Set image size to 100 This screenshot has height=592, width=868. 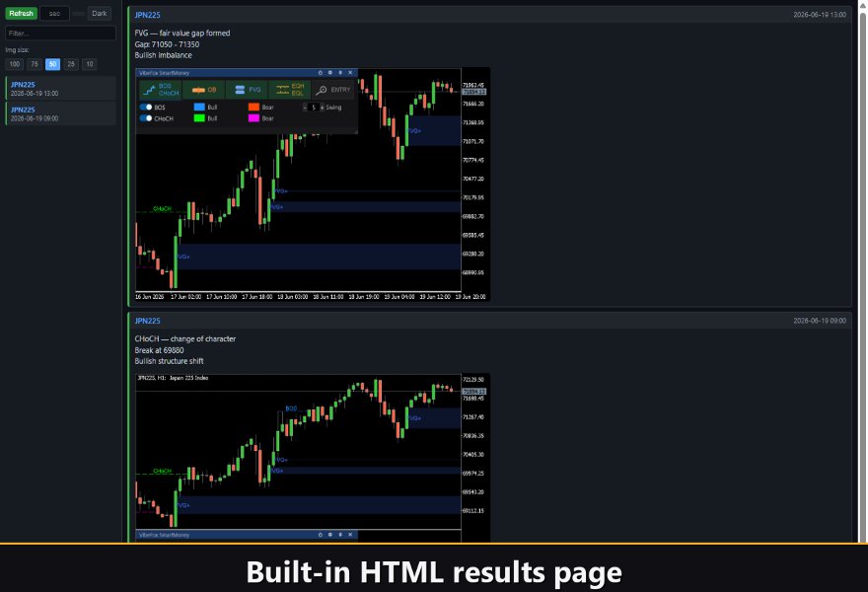click(x=15, y=64)
